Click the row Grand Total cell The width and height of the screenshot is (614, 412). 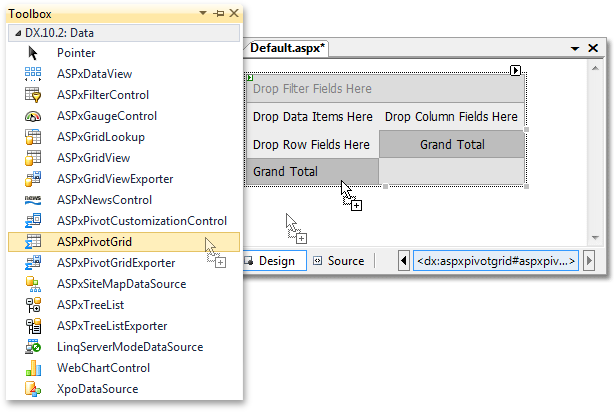[312, 172]
